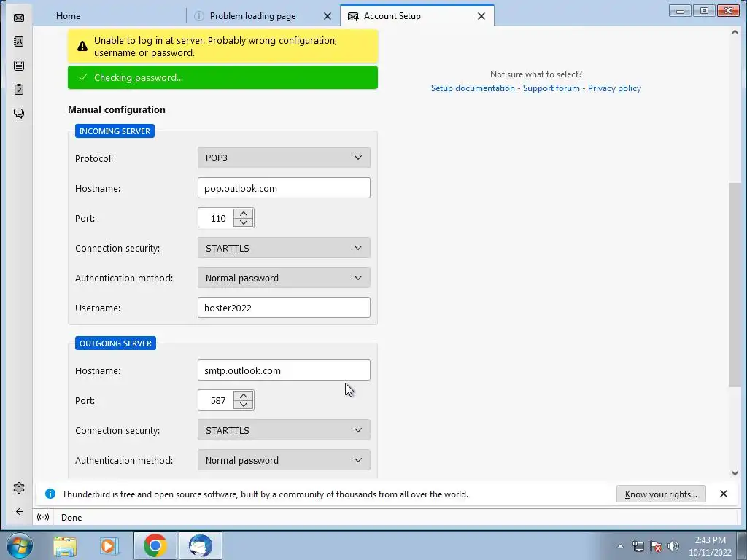Open Google Chrome from taskbar
The image size is (747, 560).
(x=155, y=545)
